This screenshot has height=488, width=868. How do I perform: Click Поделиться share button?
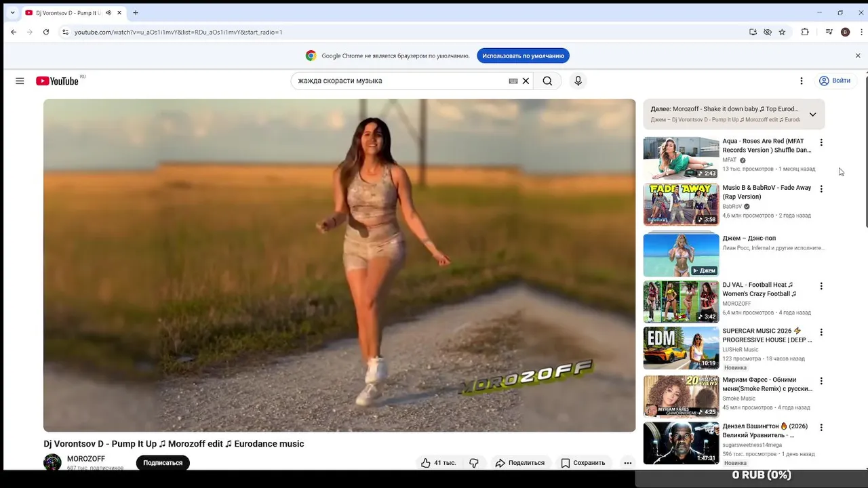(520, 463)
